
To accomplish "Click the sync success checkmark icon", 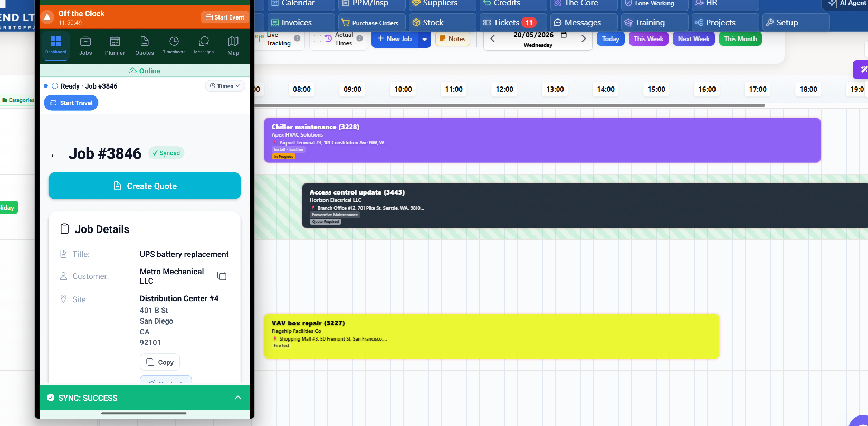I will coord(51,398).
